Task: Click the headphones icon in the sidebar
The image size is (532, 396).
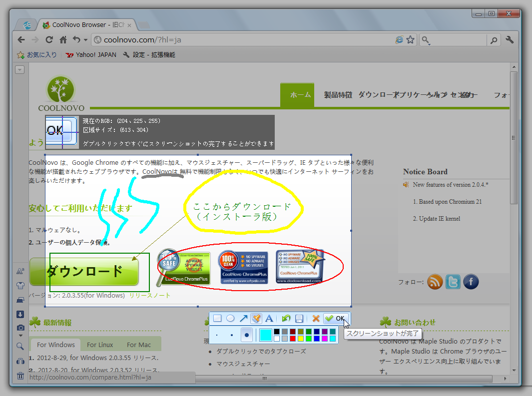Action: coord(20,361)
